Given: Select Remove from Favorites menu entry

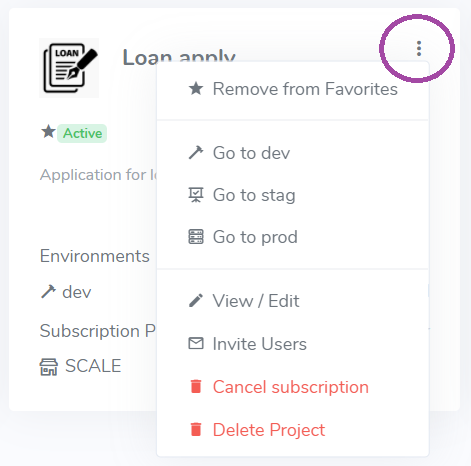Looking at the screenshot, I should (293, 89).
